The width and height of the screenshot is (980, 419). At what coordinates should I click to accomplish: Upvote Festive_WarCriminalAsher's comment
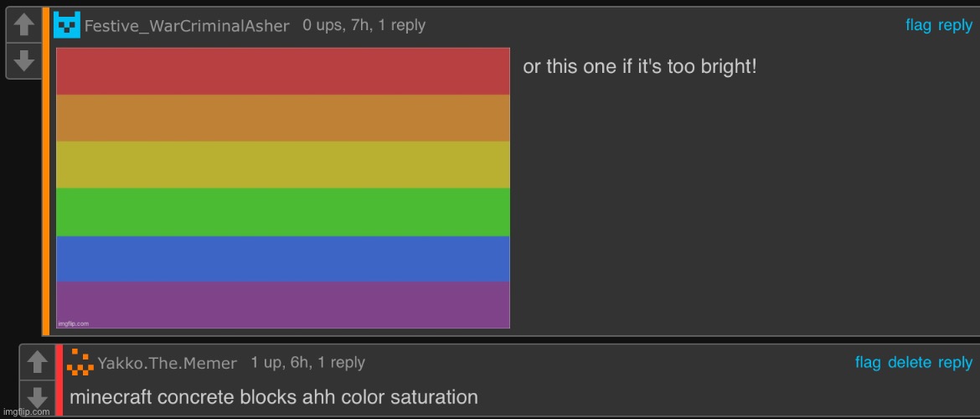(24, 26)
